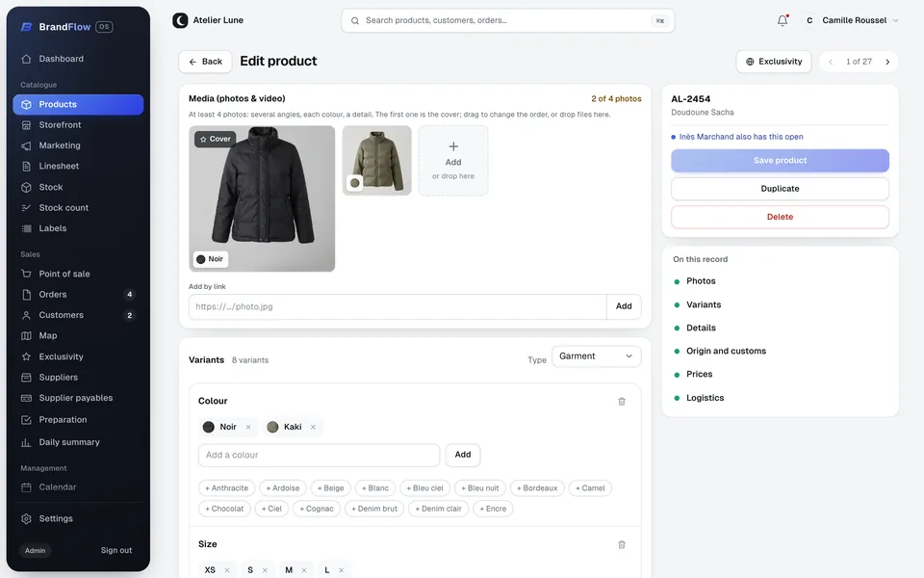The image size is (924, 578).
Task: Click the Duplicate button
Action: click(x=780, y=189)
